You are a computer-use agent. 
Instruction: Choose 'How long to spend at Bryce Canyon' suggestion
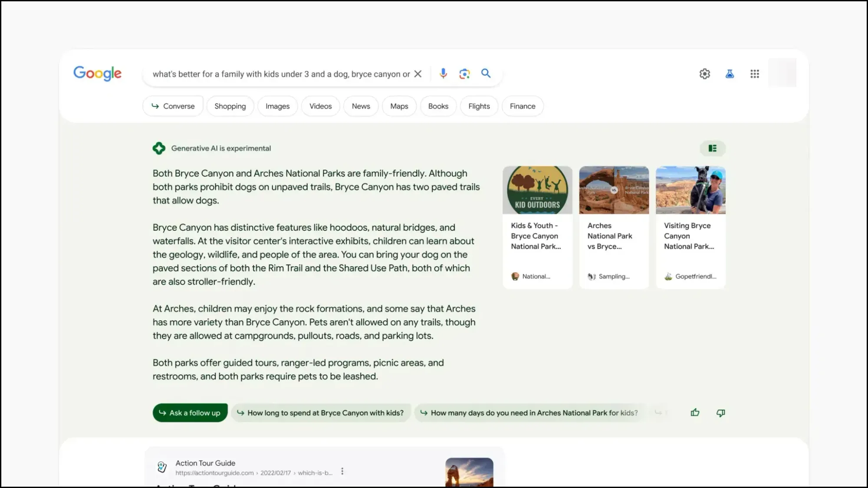pos(321,413)
